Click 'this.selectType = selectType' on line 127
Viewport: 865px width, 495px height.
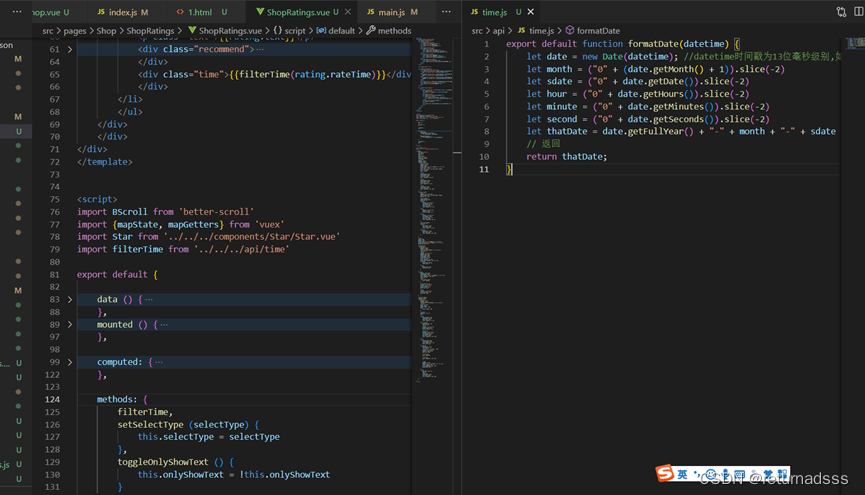[209, 437]
